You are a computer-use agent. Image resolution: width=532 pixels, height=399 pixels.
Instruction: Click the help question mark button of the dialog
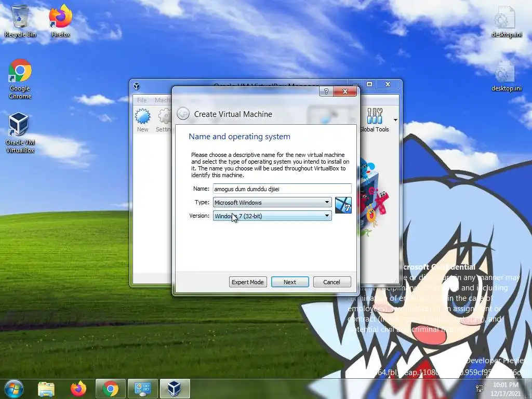coord(326,91)
